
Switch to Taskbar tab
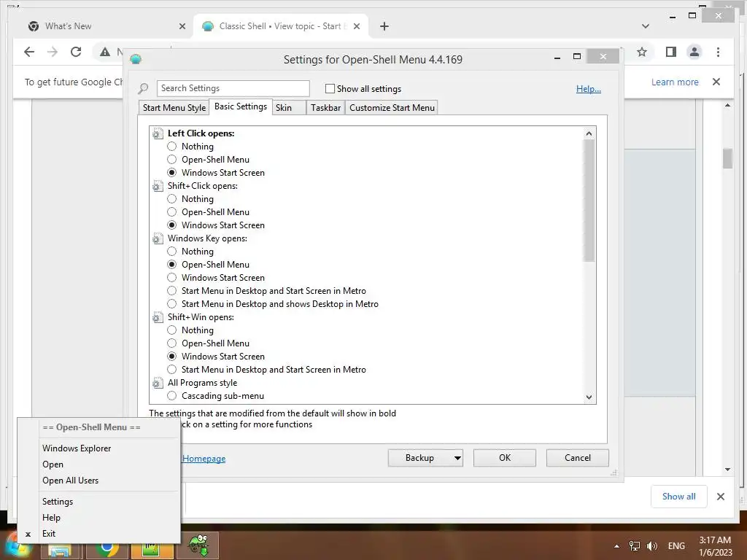[x=325, y=108]
